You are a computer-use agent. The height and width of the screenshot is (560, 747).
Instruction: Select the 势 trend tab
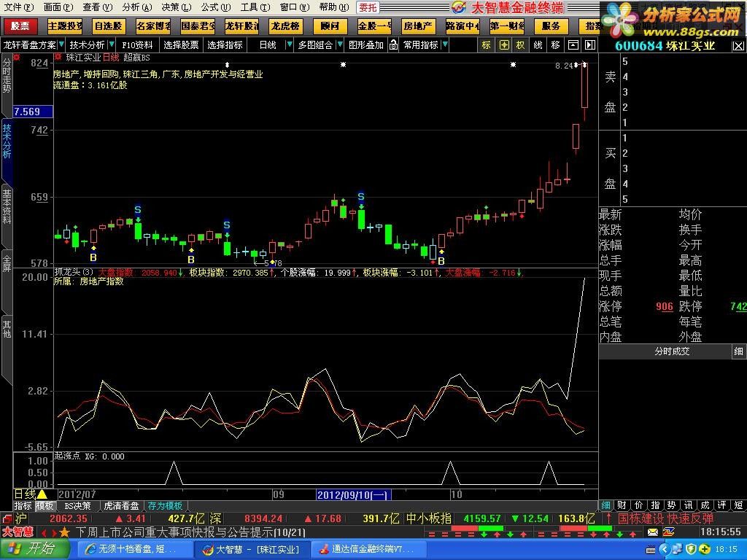click(672, 505)
